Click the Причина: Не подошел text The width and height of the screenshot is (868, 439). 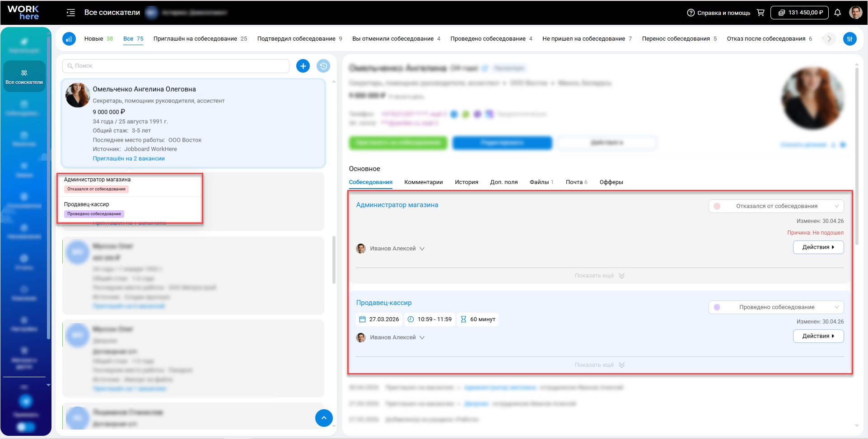coord(815,233)
